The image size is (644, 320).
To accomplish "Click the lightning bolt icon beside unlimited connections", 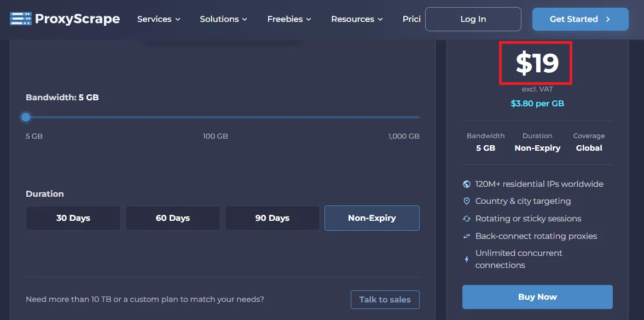I will click(x=467, y=259).
